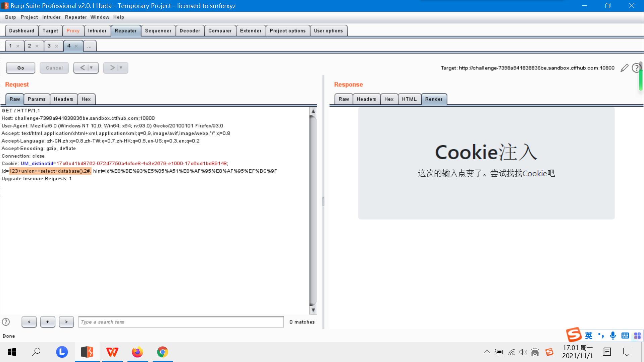Expand the back history dropdown arrow
The height and width of the screenshot is (362, 644).
click(91, 68)
